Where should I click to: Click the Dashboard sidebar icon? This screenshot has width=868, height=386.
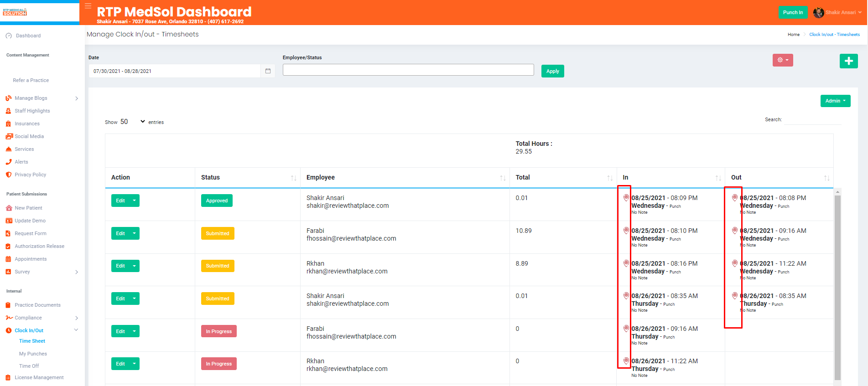click(x=9, y=36)
